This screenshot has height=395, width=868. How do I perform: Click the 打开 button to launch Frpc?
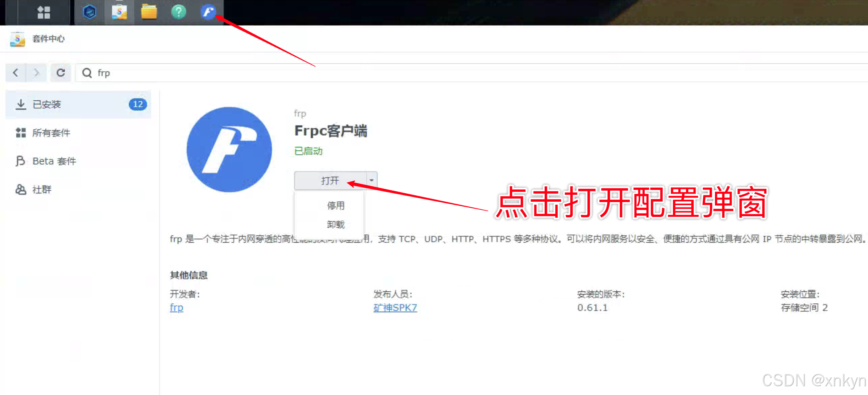tap(329, 180)
